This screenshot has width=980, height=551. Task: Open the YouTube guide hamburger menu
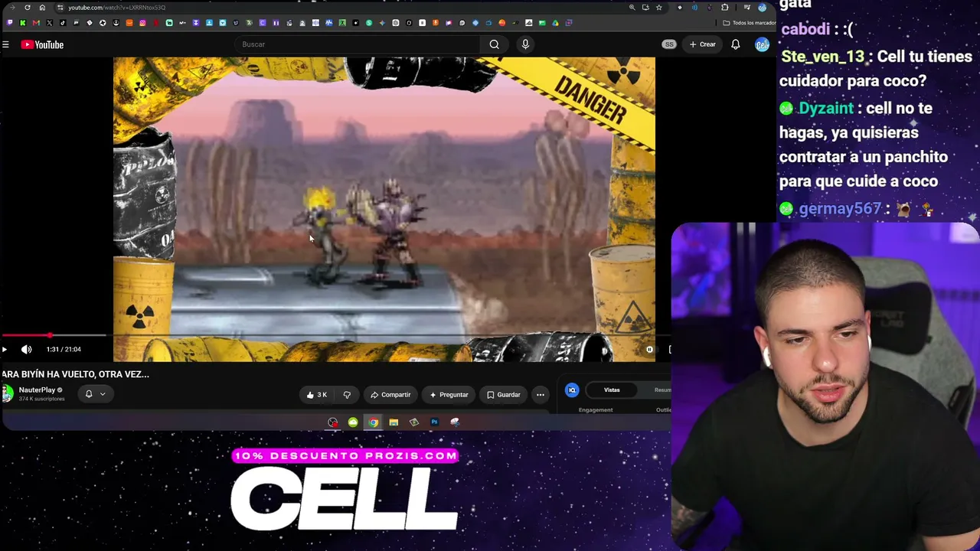[x=5, y=44]
